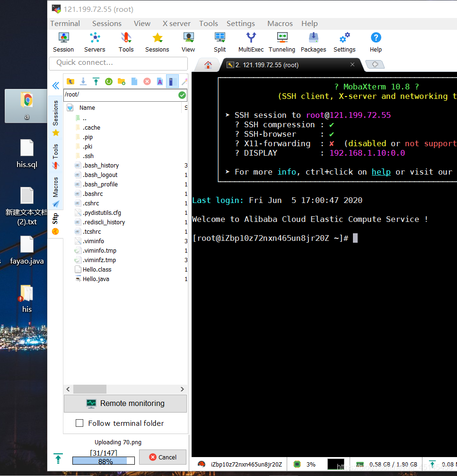Select the Chrome 'a' desktop shortcut
This screenshot has width=457, height=476.
coord(26,106)
